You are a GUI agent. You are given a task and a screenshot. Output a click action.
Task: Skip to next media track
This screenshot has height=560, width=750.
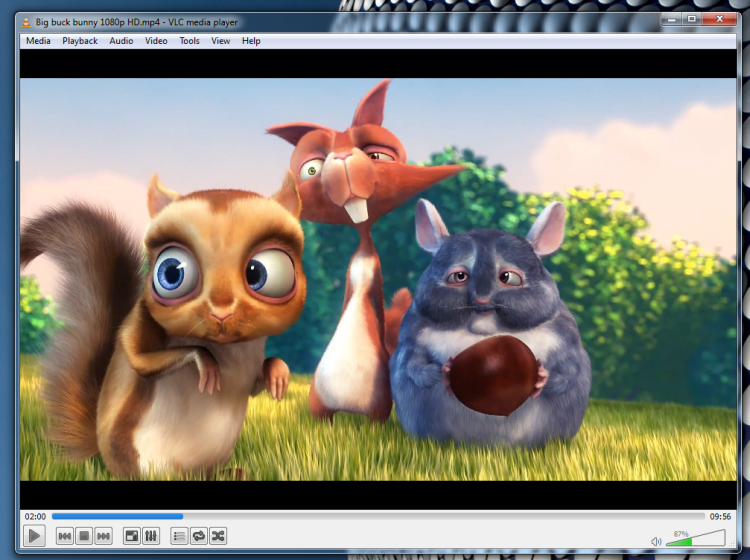(x=103, y=536)
